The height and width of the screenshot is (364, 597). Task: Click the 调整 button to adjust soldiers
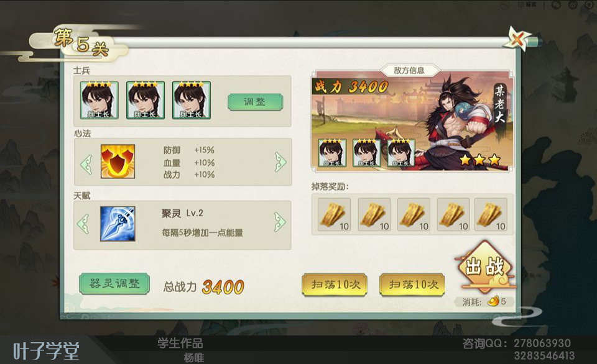coord(256,102)
